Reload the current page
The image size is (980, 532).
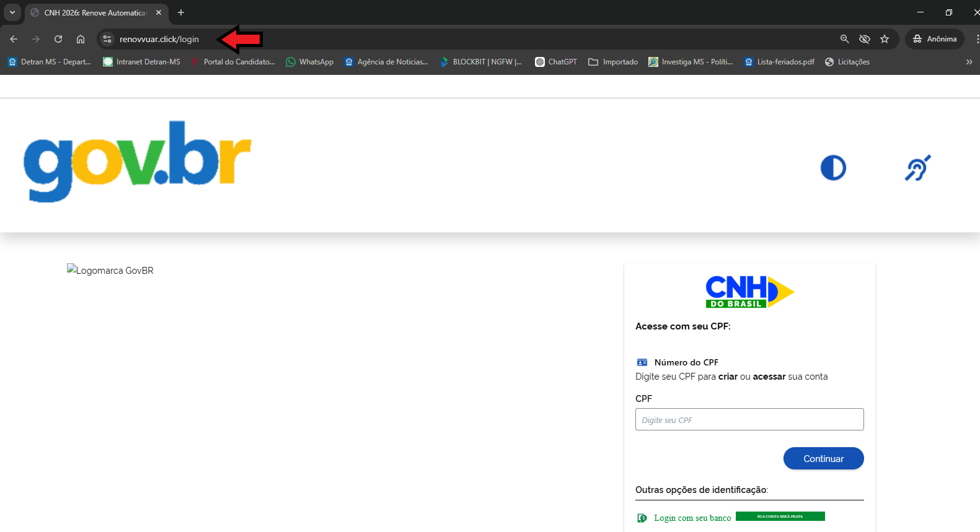tap(58, 39)
